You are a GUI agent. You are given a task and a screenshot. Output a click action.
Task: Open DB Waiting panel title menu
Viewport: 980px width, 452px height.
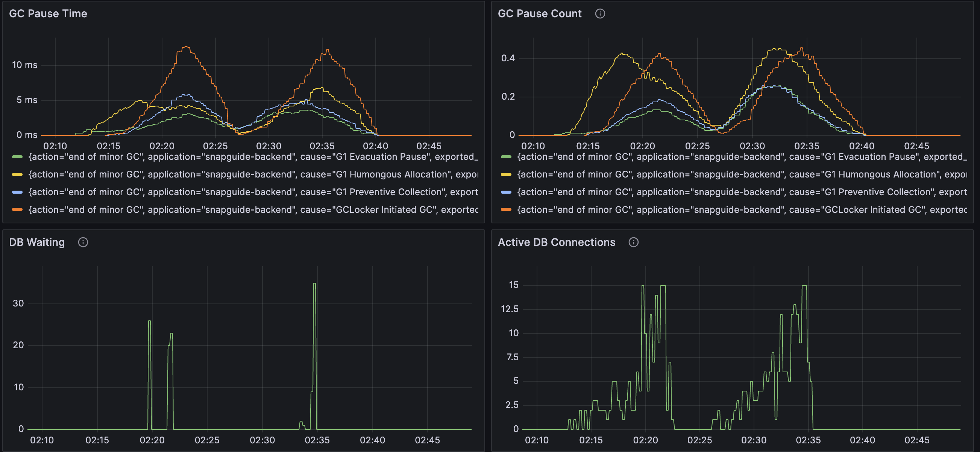[x=37, y=243]
